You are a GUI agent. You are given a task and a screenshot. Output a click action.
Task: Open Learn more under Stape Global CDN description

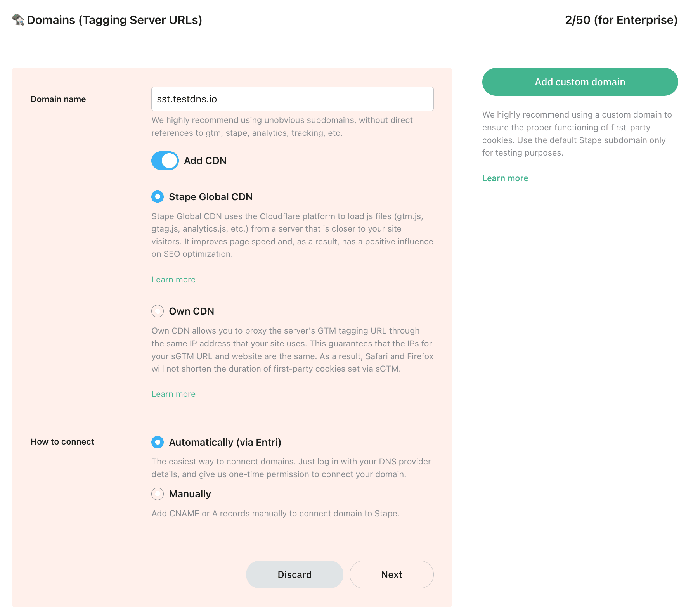point(173,279)
